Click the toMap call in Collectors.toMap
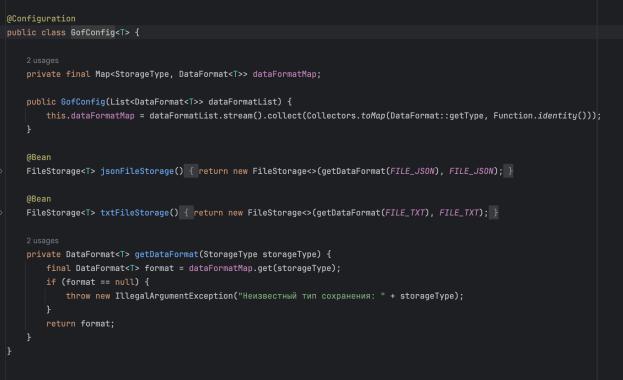 373,116
